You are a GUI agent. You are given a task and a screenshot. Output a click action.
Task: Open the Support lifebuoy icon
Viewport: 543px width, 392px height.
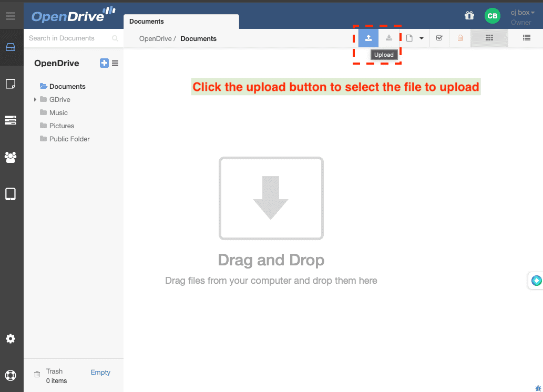click(11, 375)
